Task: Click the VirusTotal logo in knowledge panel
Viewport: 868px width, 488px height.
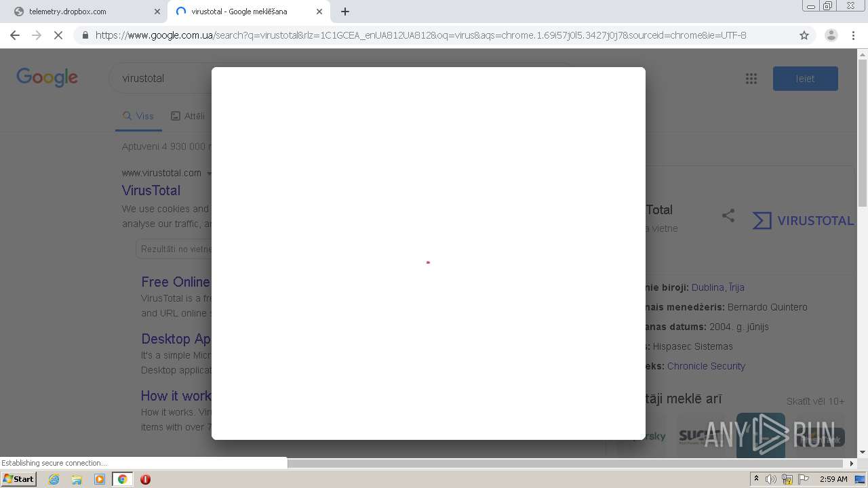Action: 804,220
